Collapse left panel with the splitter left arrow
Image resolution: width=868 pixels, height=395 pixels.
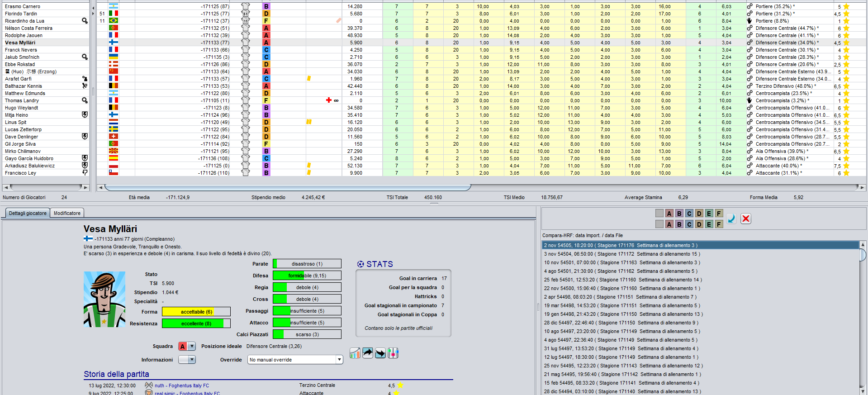93,8
